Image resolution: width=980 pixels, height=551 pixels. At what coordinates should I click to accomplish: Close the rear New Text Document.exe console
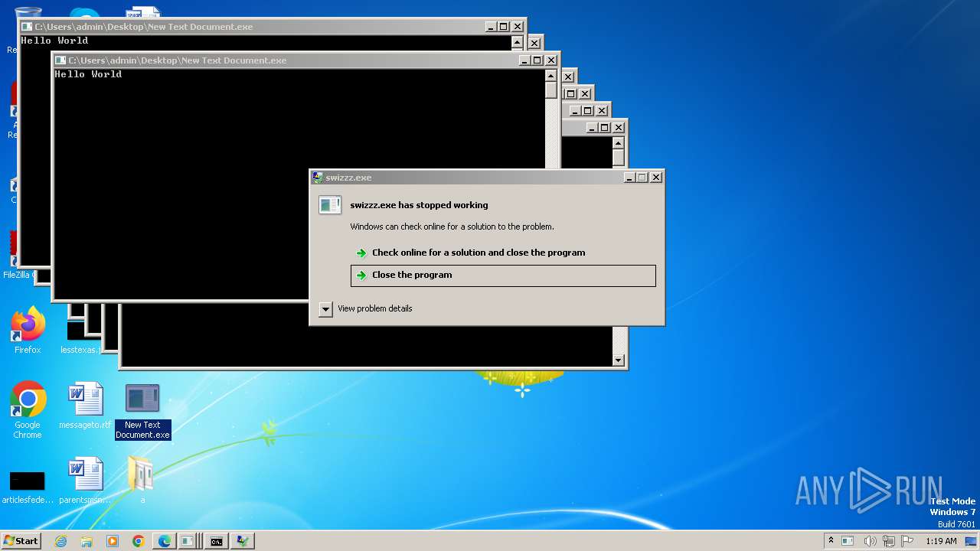pos(518,27)
